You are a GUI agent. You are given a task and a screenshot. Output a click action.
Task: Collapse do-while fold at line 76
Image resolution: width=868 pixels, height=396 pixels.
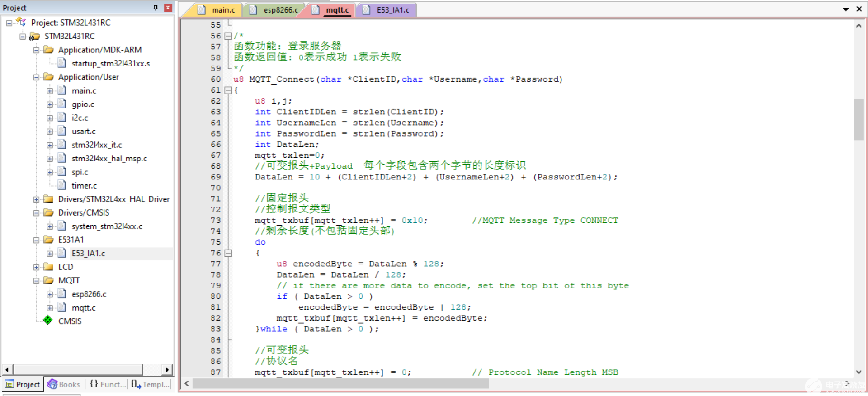click(228, 253)
